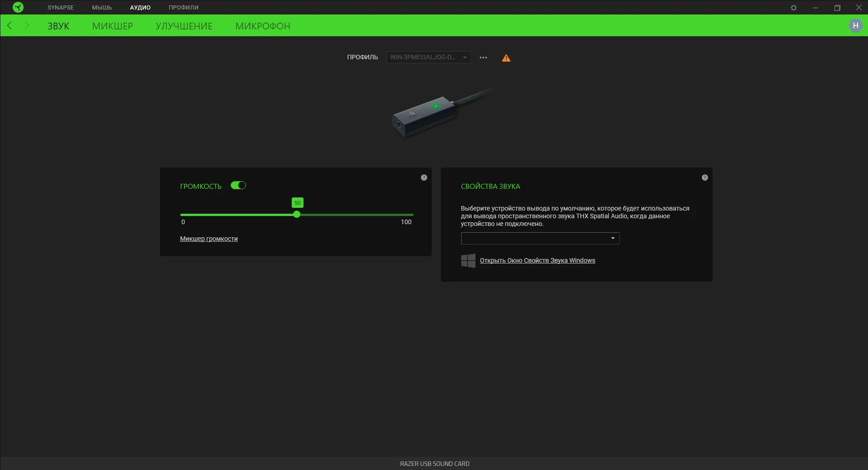Open the default output device dropdown
The image size is (868, 470).
point(540,238)
